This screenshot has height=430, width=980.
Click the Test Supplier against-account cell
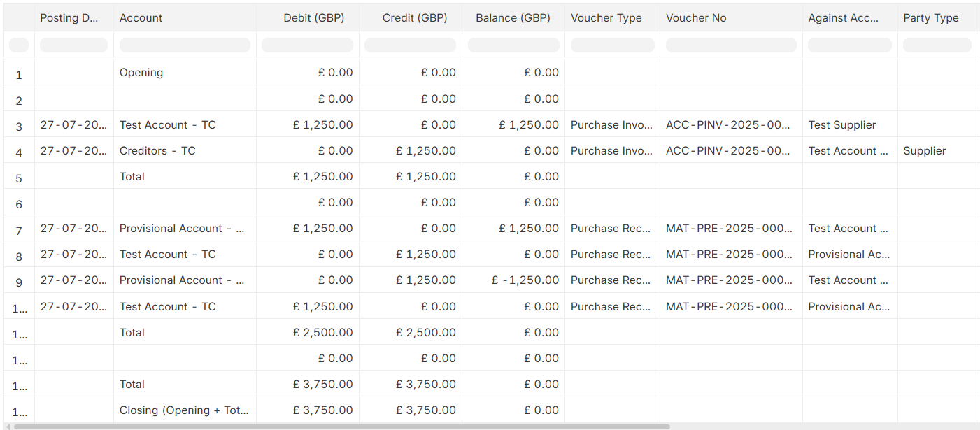click(842, 125)
